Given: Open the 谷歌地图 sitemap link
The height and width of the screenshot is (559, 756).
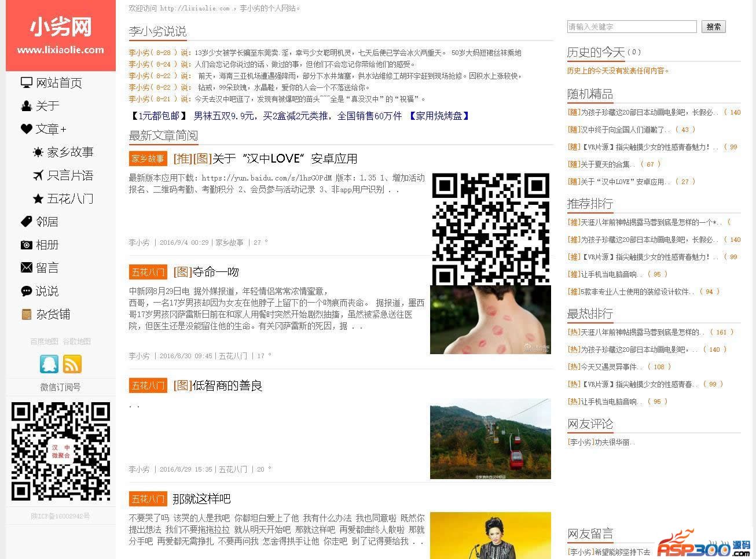Looking at the screenshot, I should (x=76, y=341).
